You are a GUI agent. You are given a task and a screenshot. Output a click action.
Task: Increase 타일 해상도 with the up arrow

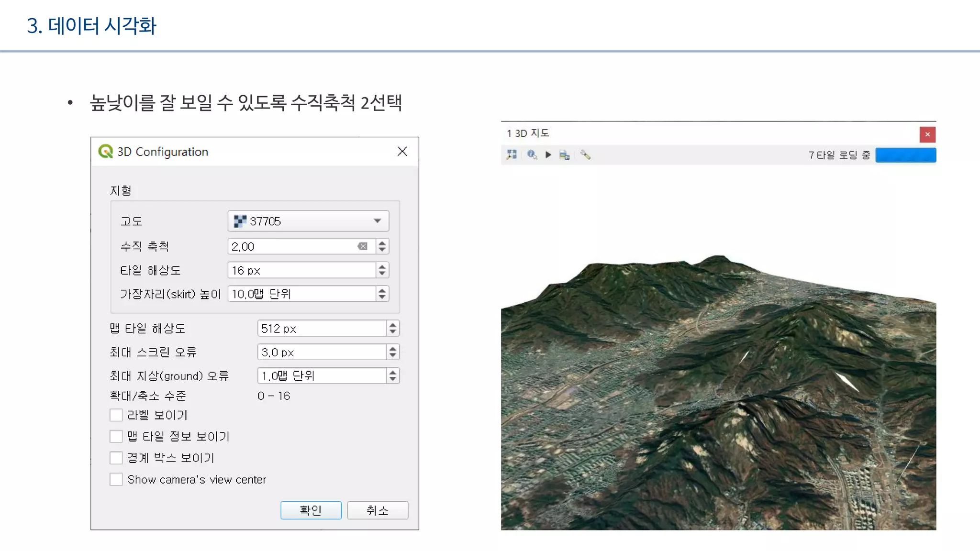[382, 266]
